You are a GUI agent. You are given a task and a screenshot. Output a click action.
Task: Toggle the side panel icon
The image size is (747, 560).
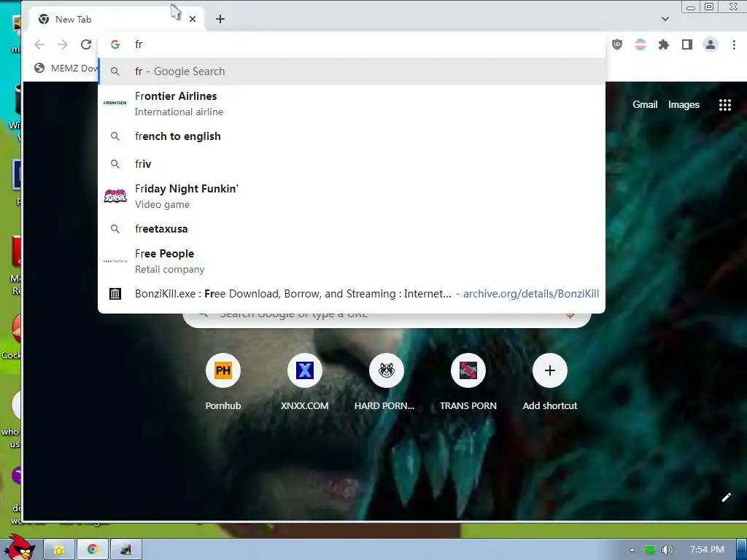click(687, 44)
